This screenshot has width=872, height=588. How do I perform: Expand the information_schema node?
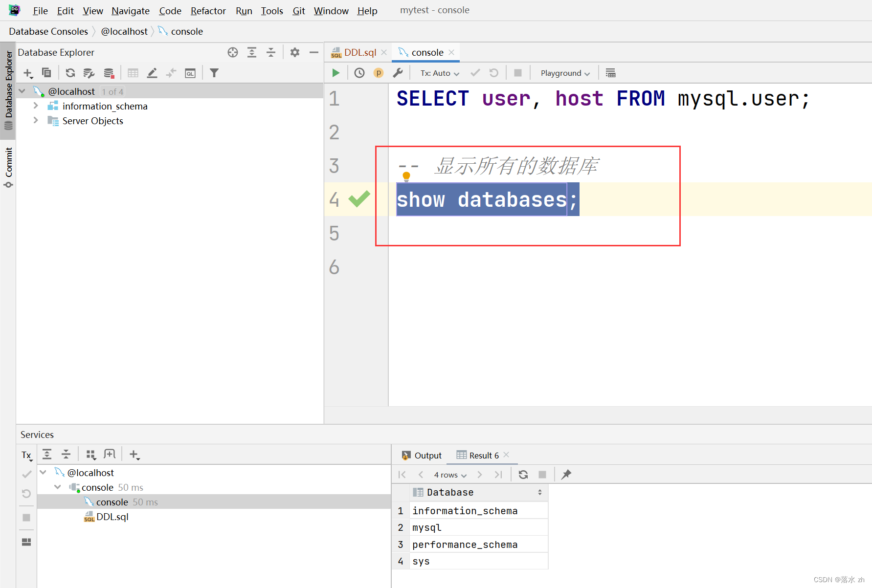[36, 106]
